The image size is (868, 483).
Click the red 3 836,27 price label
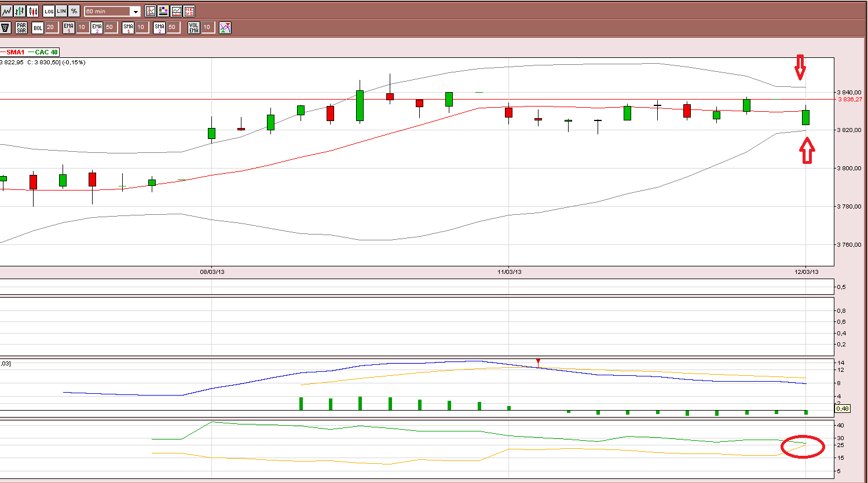pyautogui.click(x=850, y=100)
